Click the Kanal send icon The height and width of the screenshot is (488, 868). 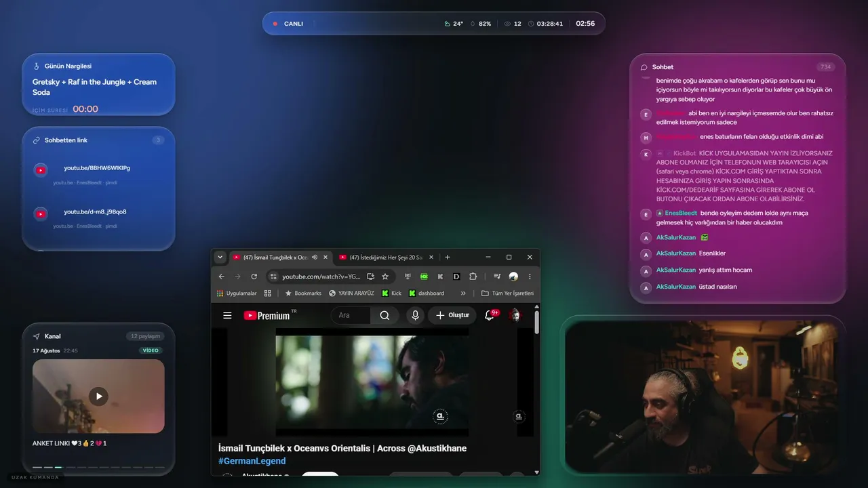pyautogui.click(x=37, y=336)
